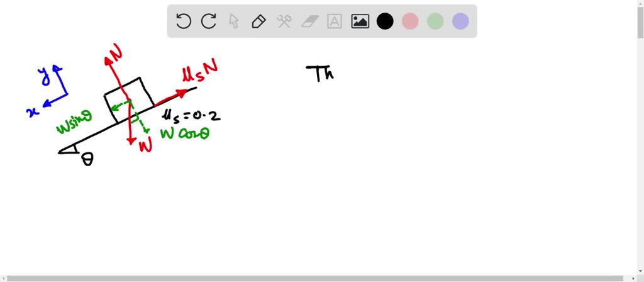Screen dimensions: 644x282
Task: Pick the purple pen color
Action: (x=460, y=21)
